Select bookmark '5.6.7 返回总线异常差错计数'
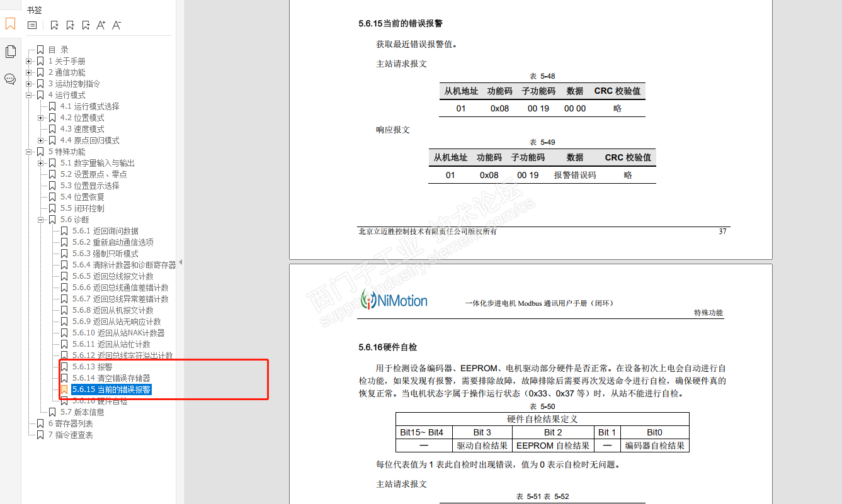Image resolution: width=842 pixels, height=504 pixels. pos(120,299)
